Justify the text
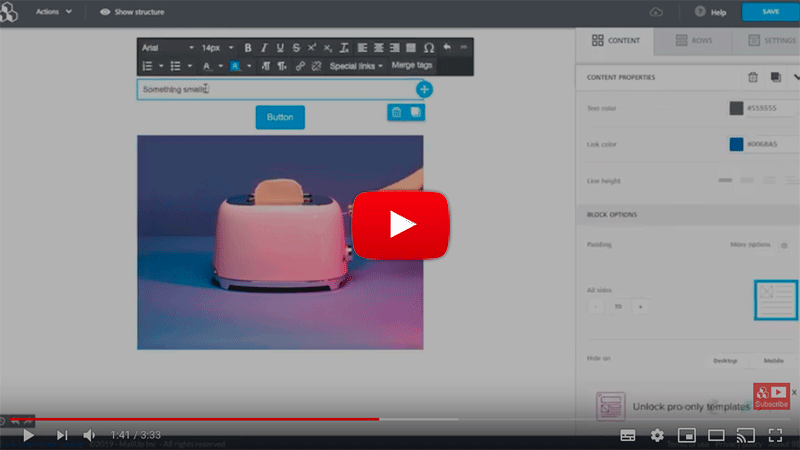This screenshot has width=800, height=450. point(411,47)
